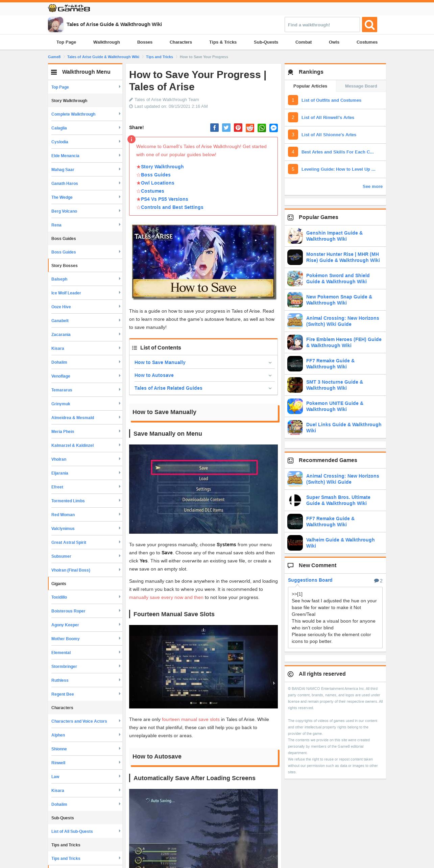Open List of All Rinwell's Artes
Viewport: 434px width, 868px height.
pos(328,118)
